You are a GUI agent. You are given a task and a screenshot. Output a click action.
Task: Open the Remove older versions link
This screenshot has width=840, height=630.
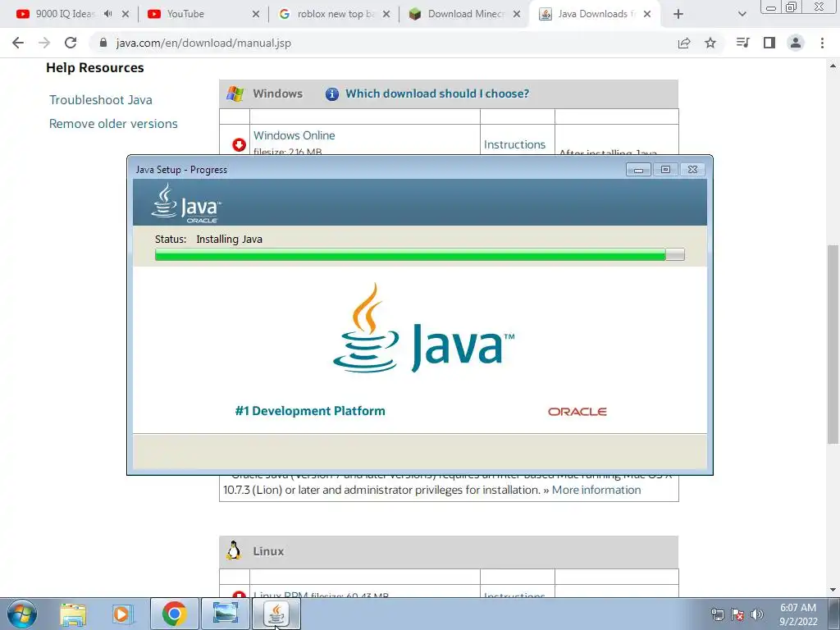point(113,124)
